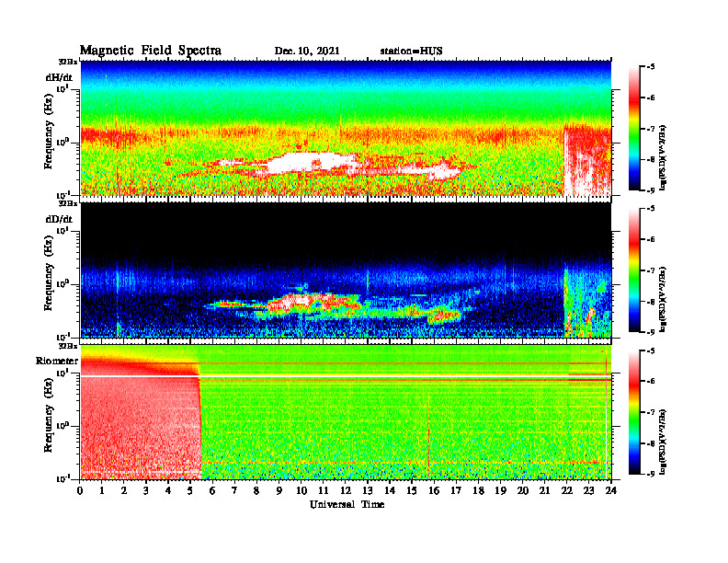The height and width of the screenshot is (563, 728).
Task: Click the color bar beside dH/dt panel
Action: [x=634, y=129]
